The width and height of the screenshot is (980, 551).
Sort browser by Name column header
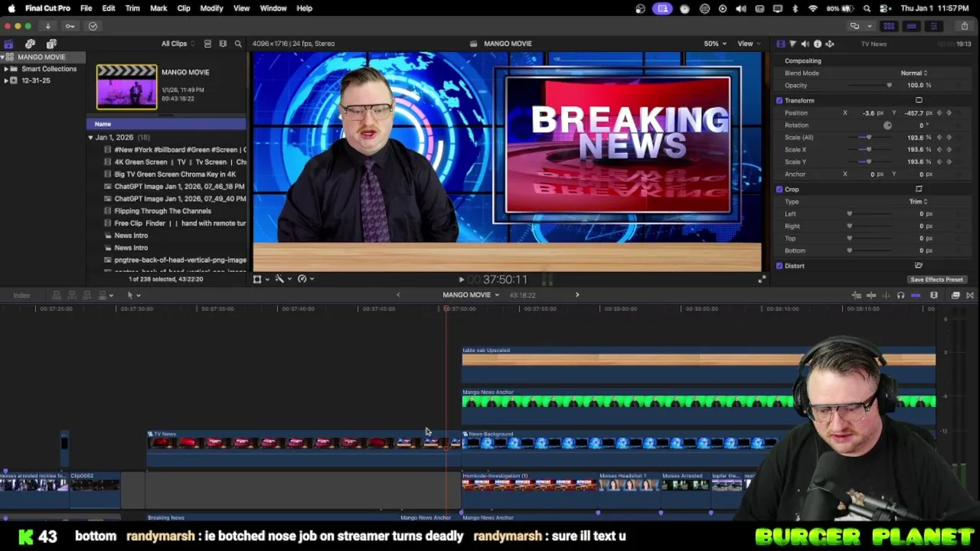(x=167, y=124)
